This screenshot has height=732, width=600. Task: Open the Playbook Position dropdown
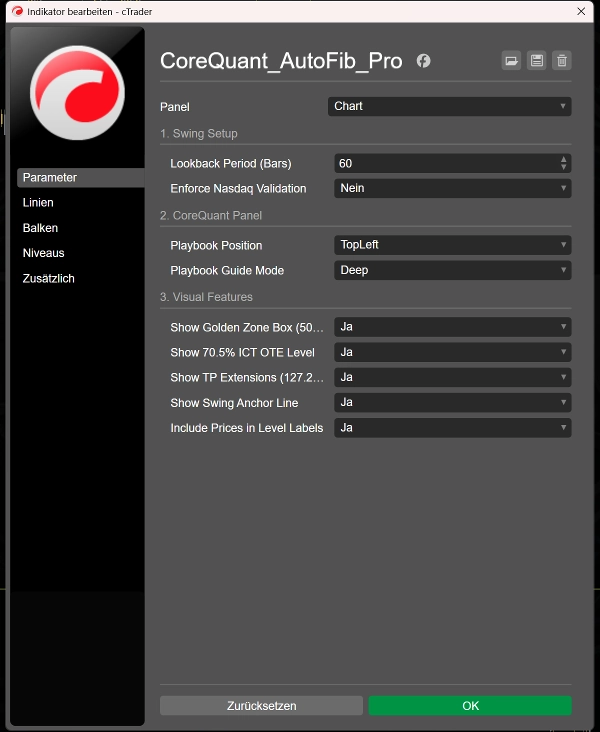452,245
